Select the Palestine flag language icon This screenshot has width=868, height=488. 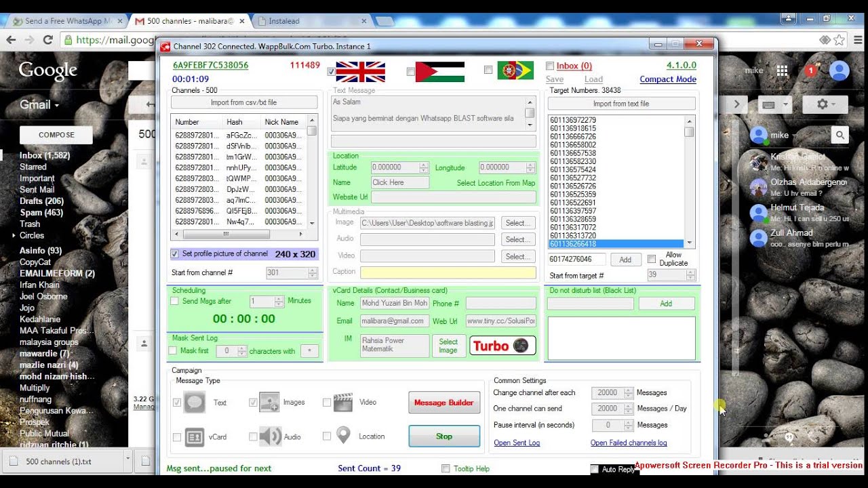(x=440, y=71)
